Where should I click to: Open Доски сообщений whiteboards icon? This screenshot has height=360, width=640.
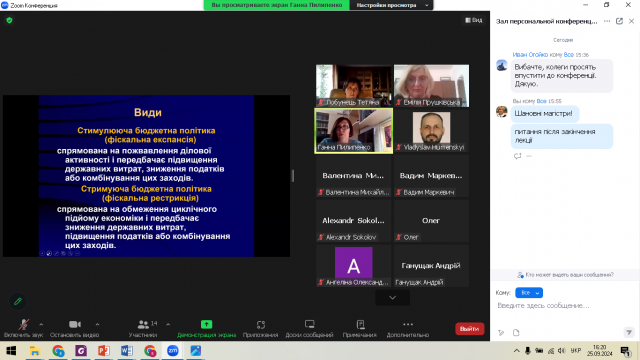tap(309, 324)
